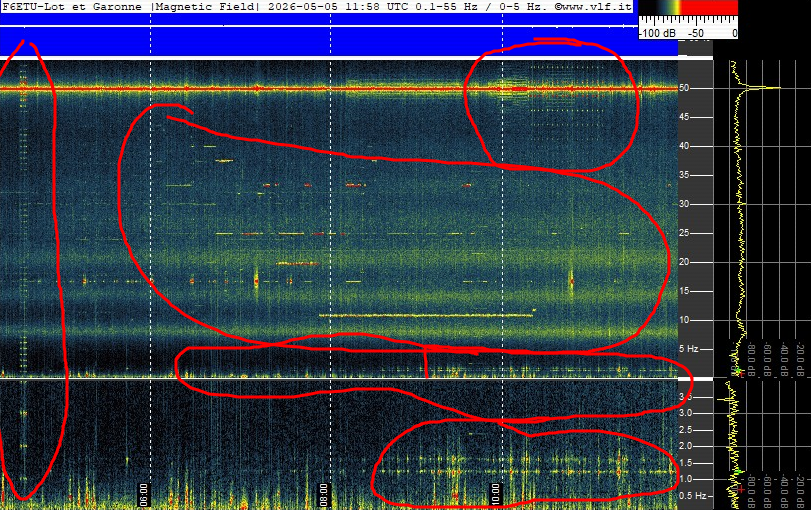Image resolution: width=811 pixels, height=510 pixels.
Task: Click the 2.0 Hz lower axis label
Action: click(685, 446)
